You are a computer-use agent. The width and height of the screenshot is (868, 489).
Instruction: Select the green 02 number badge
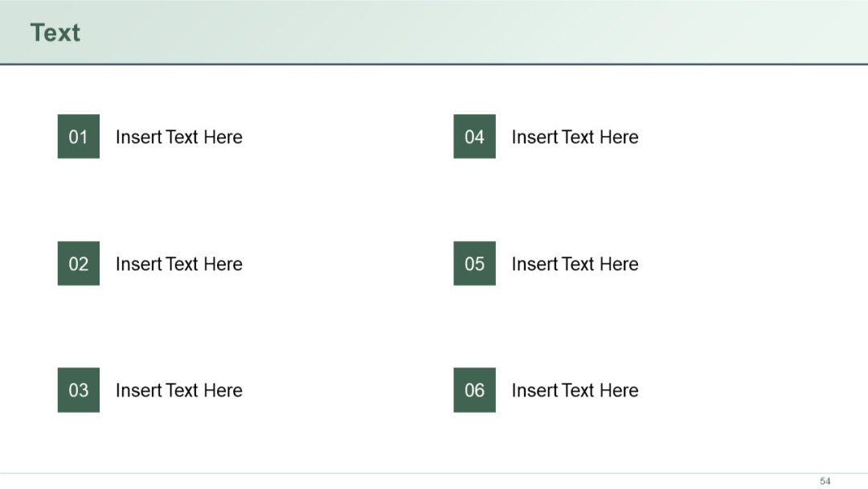pyautogui.click(x=78, y=264)
